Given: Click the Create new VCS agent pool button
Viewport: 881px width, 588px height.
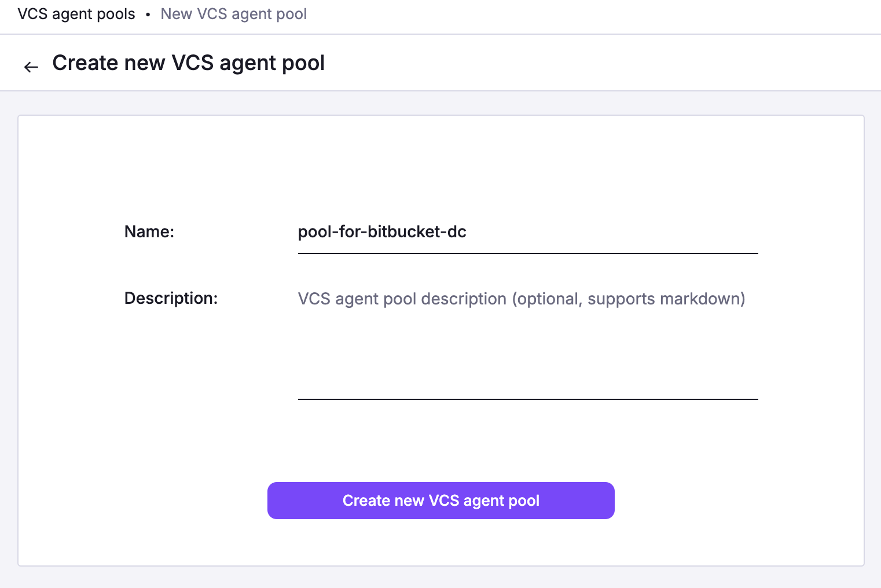Looking at the screenshot, I should click(440, 500).
